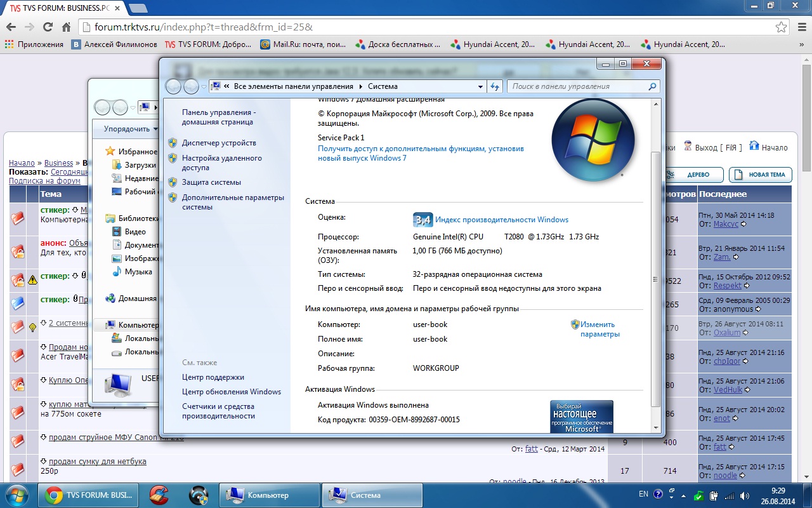The height and width of the screenshot is (508, 812).
Task: Open Центр обновления Windows
Action: tap(232, 392)
